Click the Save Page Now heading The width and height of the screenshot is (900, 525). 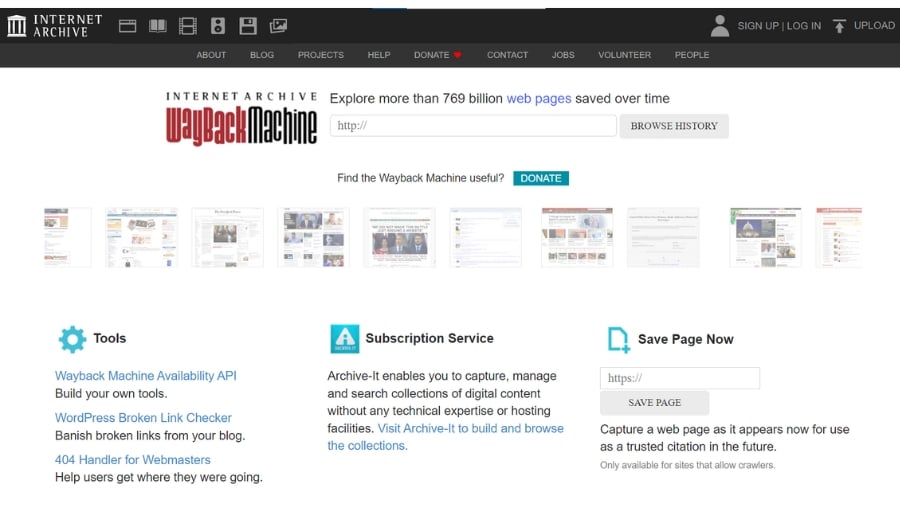pos(685,340)
